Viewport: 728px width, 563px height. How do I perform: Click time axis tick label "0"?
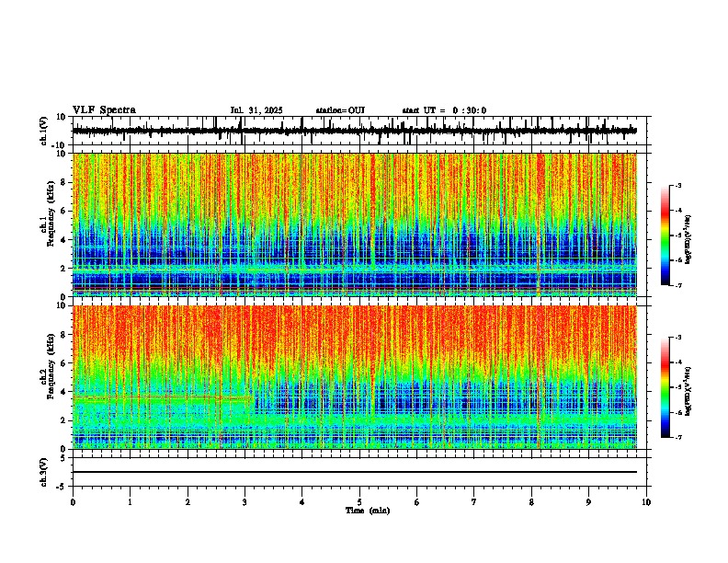(x=73, y=502)
